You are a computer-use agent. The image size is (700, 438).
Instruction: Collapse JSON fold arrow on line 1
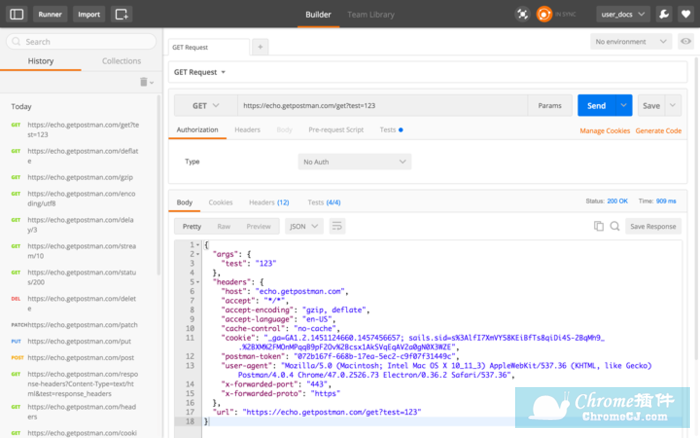(198, 245)
